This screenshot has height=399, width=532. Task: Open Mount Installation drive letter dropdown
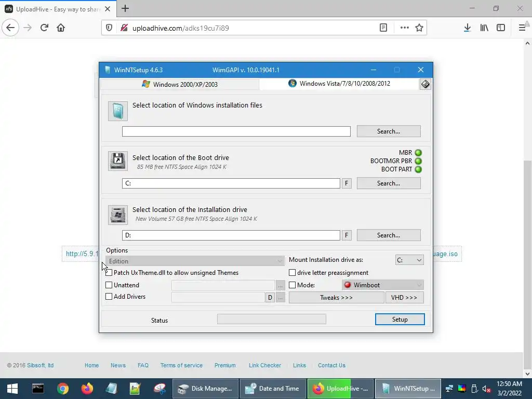coord(409,260)
